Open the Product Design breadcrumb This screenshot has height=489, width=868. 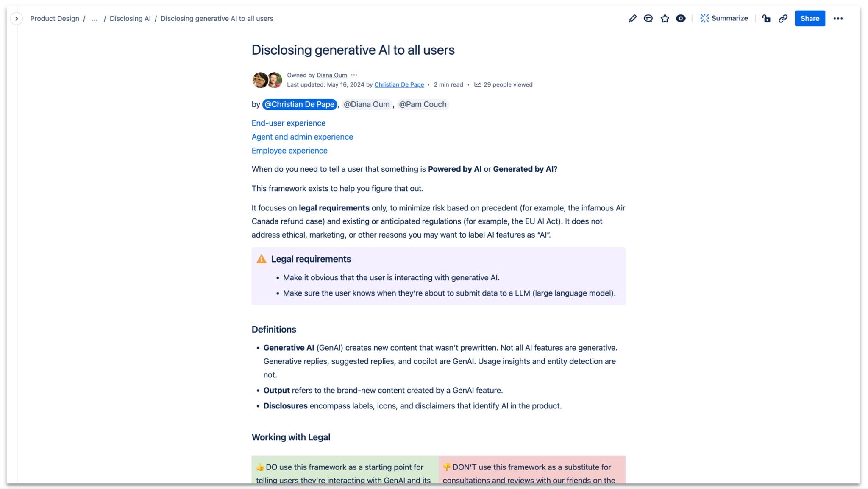pyautogui.click(x=55, y=18)
